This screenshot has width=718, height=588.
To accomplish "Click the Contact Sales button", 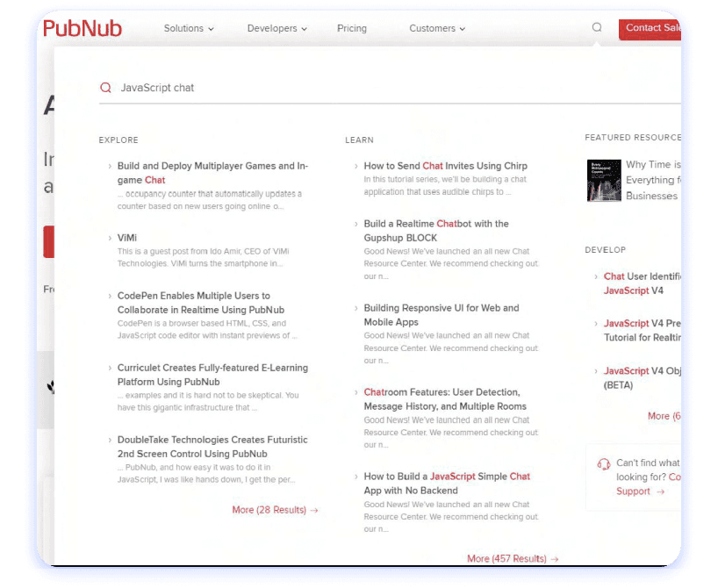I will (x=650, y=28).
